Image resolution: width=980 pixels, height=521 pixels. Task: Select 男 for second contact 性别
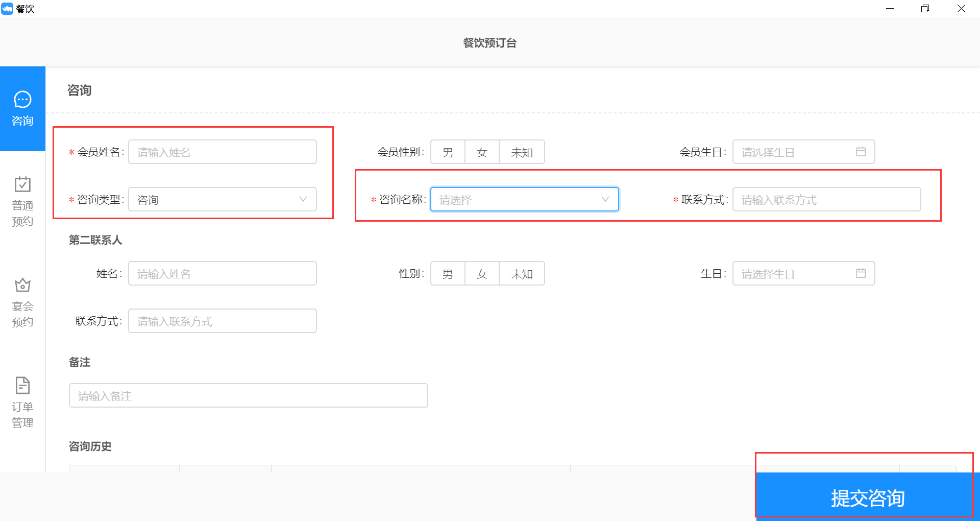448,273
